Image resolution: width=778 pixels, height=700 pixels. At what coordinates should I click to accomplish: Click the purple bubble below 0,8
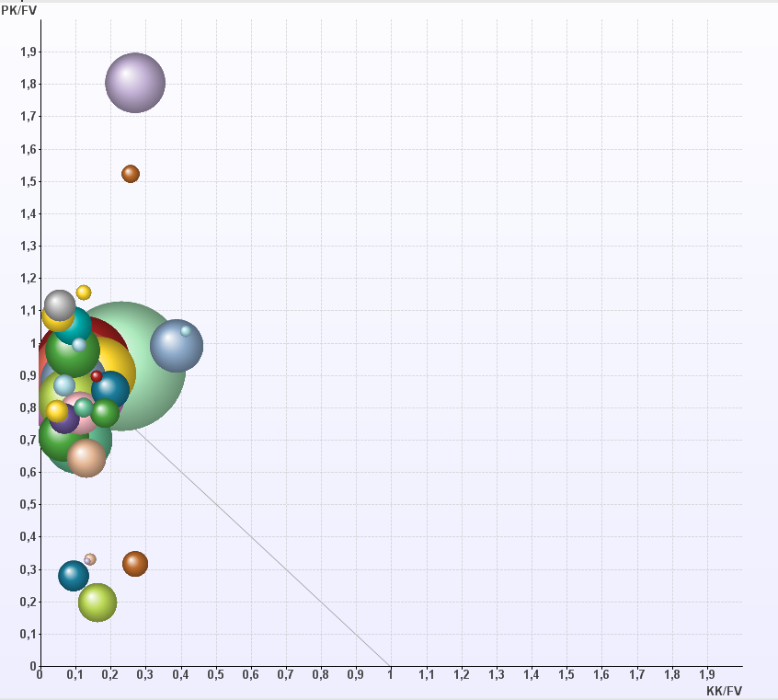coord(64,420)
